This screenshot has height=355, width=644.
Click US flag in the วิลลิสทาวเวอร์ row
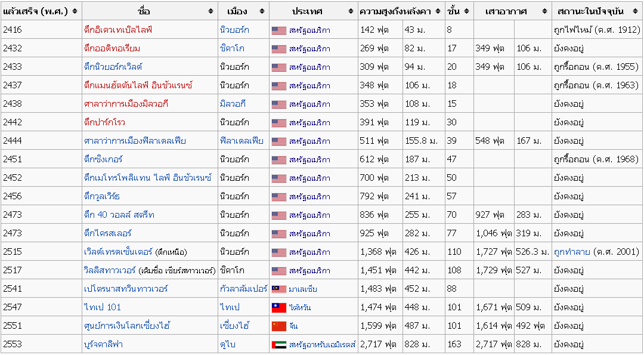coord(278,271)
